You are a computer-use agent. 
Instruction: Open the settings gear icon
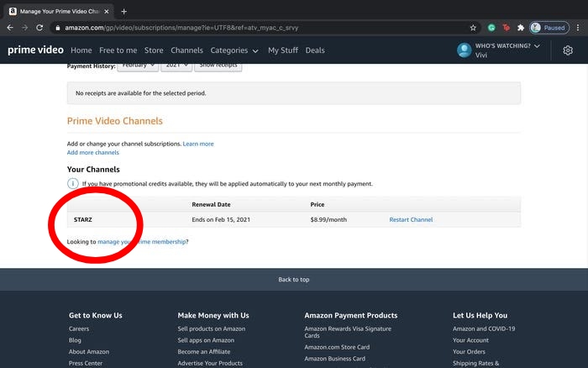pos(568,50)
